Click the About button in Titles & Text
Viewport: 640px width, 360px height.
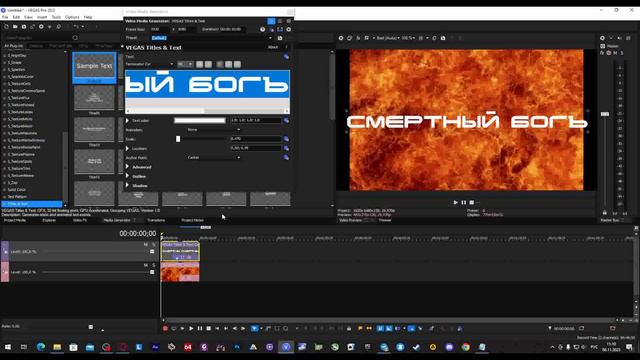(x=273, y=47)
